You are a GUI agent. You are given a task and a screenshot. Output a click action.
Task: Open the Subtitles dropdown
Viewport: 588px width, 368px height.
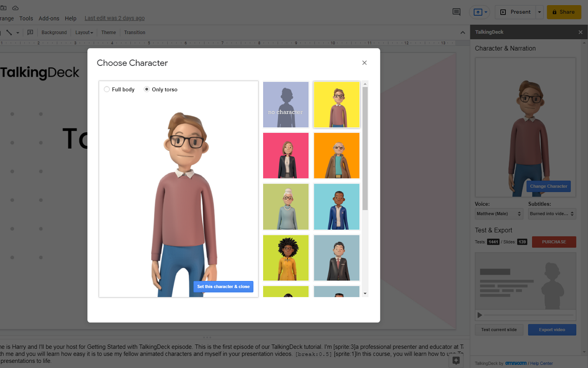(x=552, y=213)
